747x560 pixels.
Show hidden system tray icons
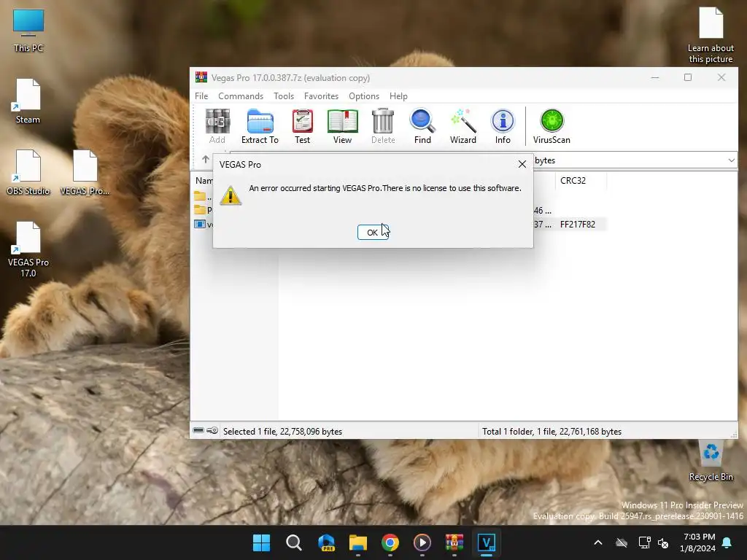(598, 542)
